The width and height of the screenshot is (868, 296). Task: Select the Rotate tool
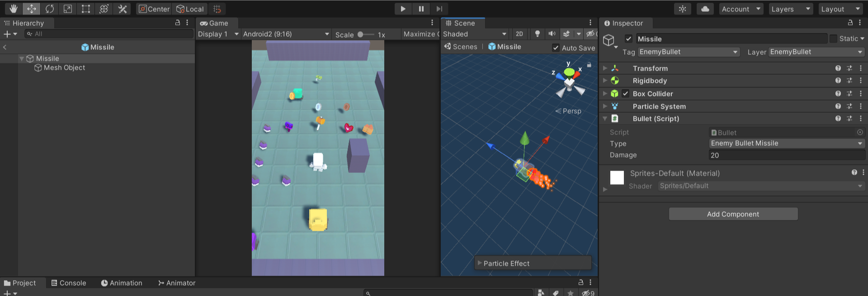49,9
